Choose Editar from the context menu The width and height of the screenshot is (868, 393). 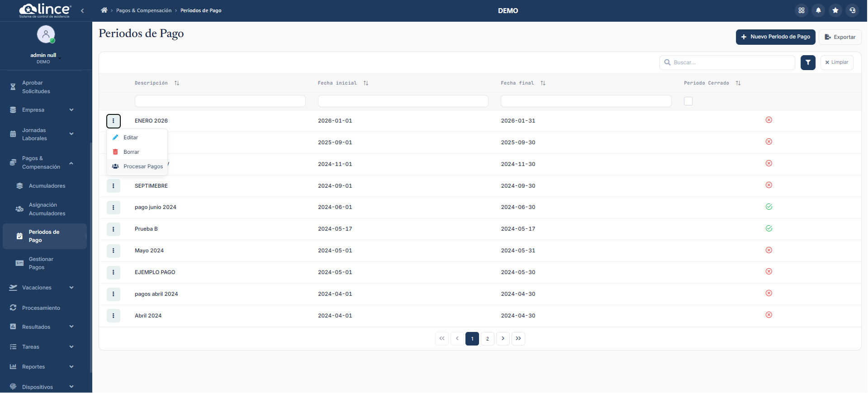(131, 137)
